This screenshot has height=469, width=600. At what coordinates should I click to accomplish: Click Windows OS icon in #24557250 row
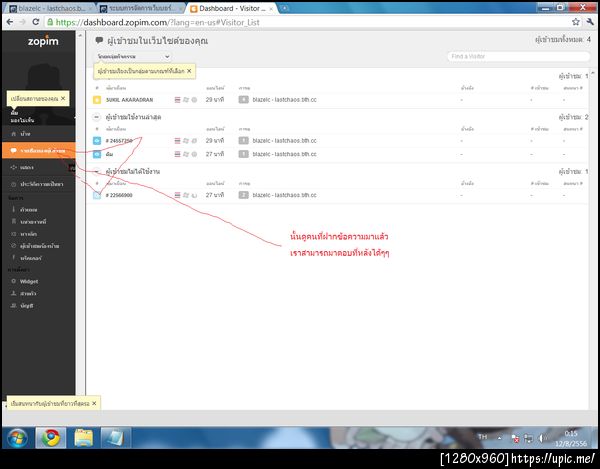point(186,141)
